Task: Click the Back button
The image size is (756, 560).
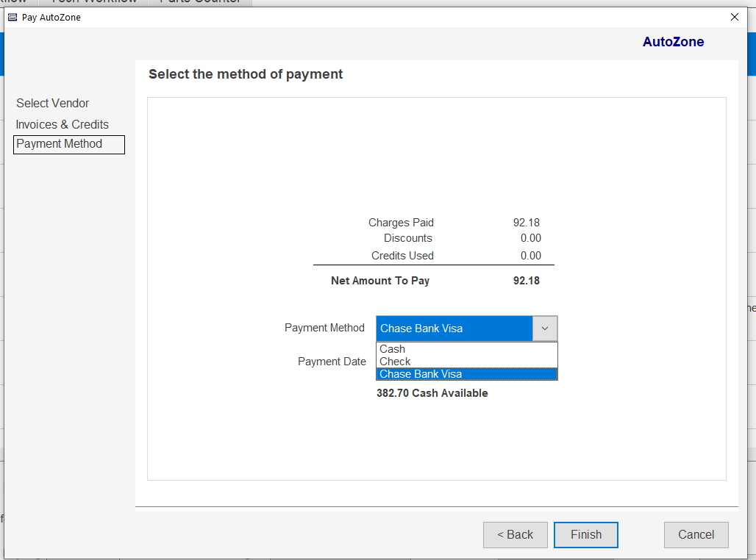Action: [x=516, y=535]
